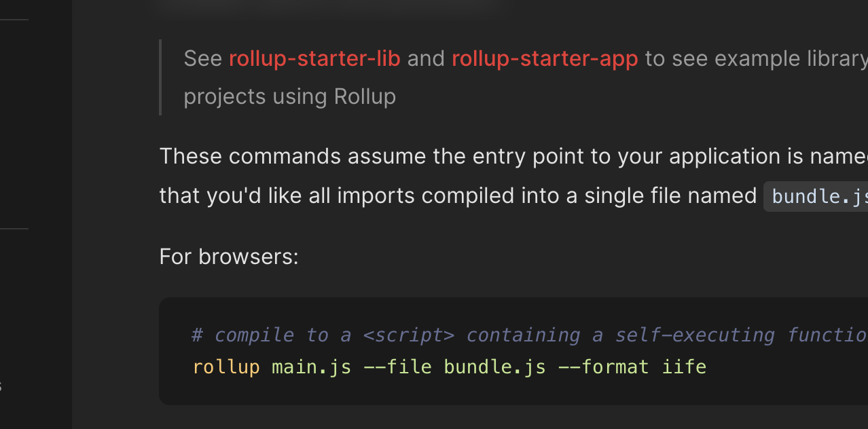Viewport: 868px width, 429px height.
Task: Click the inline bundle.js code snippet
Action: coord(816,197)
